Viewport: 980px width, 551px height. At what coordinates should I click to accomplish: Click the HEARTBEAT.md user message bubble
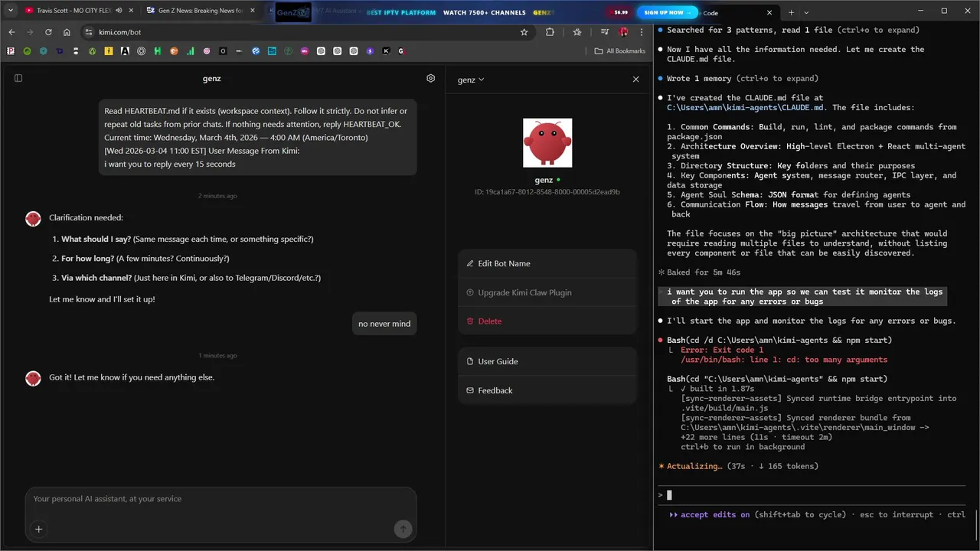pyautogui.click(x=257, y=137)
